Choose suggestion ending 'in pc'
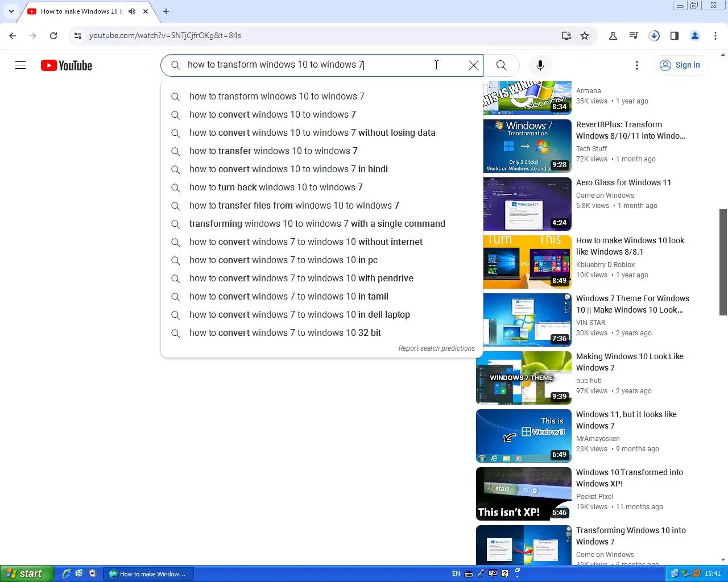 point(322,260)
